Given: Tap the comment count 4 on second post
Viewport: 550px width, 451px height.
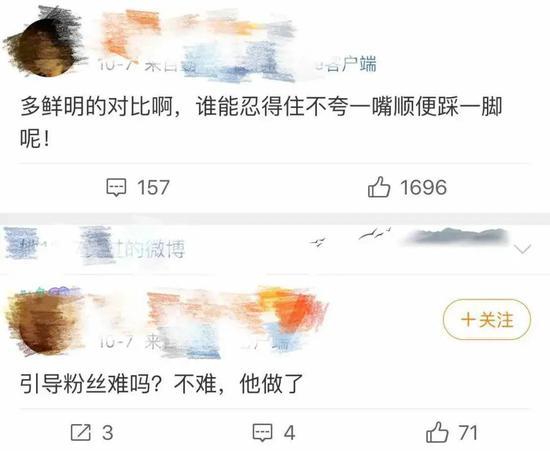Looking at the screenshot, I should [289, 433].
